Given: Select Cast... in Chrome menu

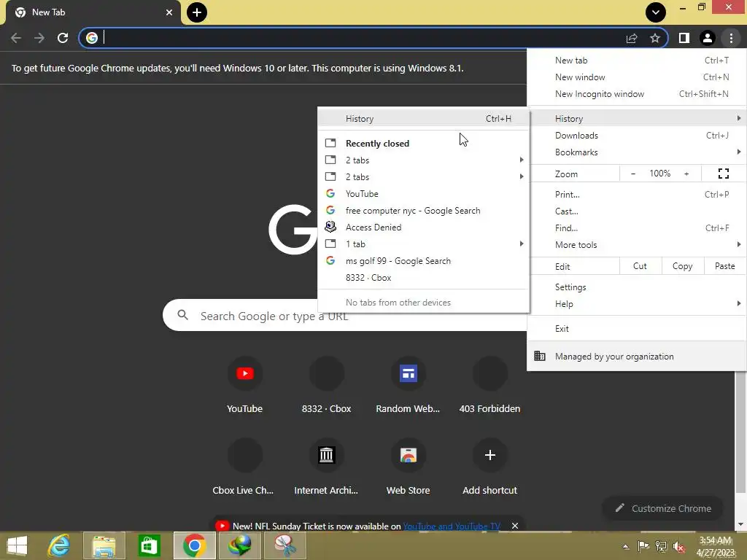Looking at the screenshot, I should [636, 211].
